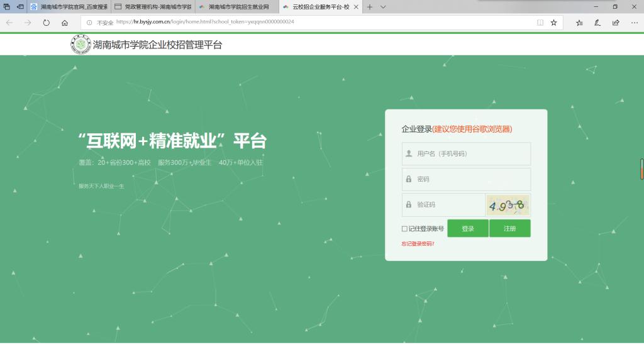Open the 忘记登录密码? link
The width and height of the screenshot is (644, 345).
[x=418, y=244]
